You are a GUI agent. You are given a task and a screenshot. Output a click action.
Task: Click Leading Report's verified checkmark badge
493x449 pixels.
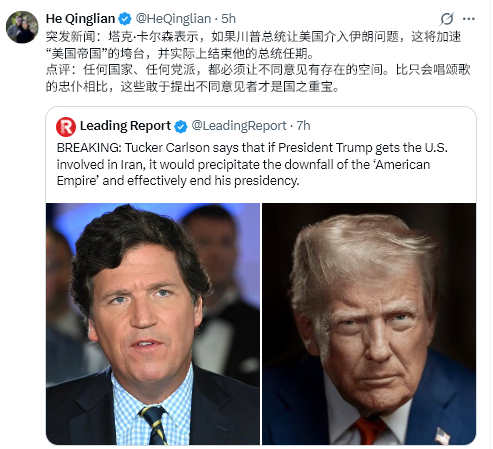click(x=181, y=126)
